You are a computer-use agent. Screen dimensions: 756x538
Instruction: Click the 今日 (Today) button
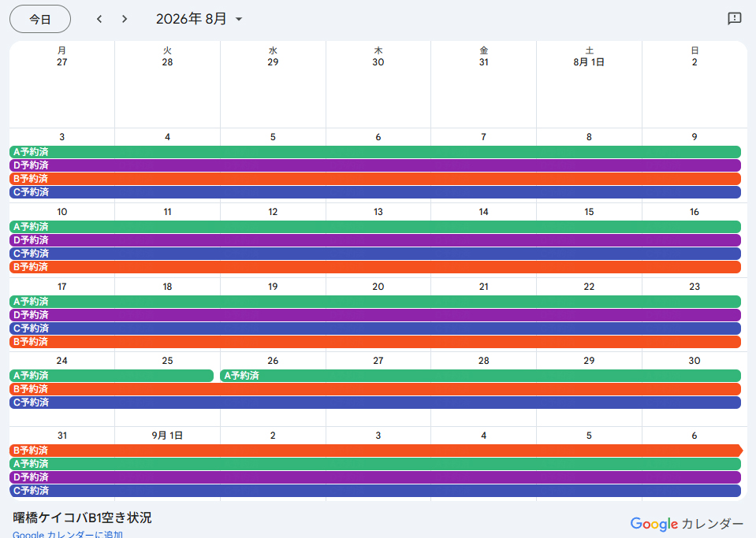40,19
